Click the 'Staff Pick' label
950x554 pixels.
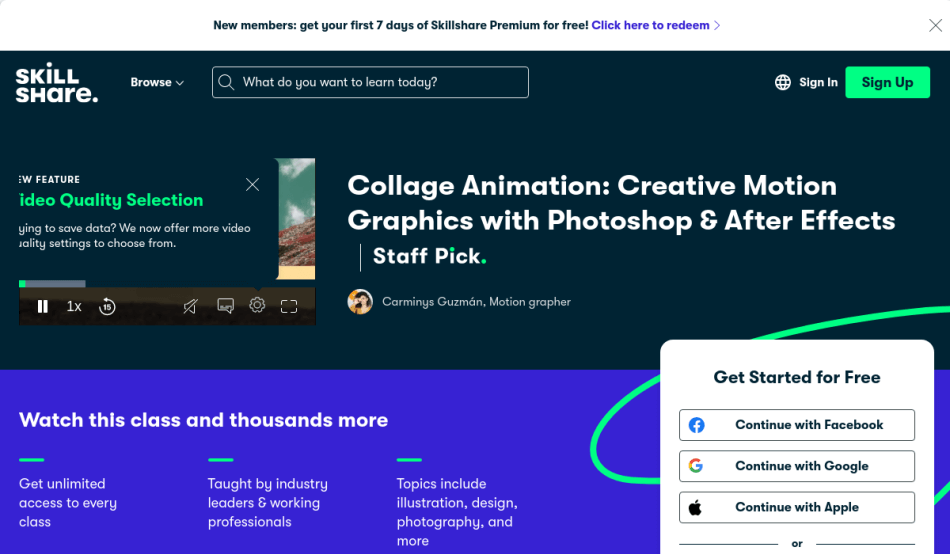430,256
